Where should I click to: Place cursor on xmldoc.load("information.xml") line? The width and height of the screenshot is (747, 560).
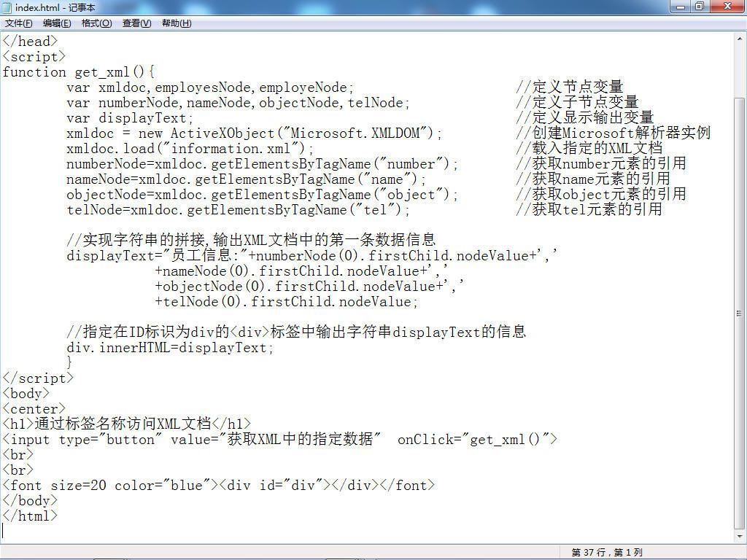point(190,149)
